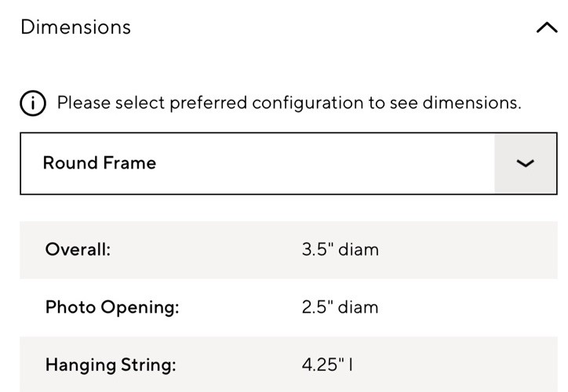This screenshot has height=392, width=568.
Task: Click the 4.25" l value
Action: click(327, 365)
